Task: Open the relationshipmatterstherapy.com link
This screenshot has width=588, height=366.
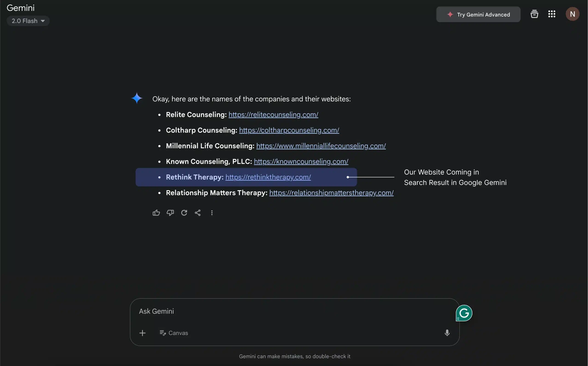Action: click(331, 193)
